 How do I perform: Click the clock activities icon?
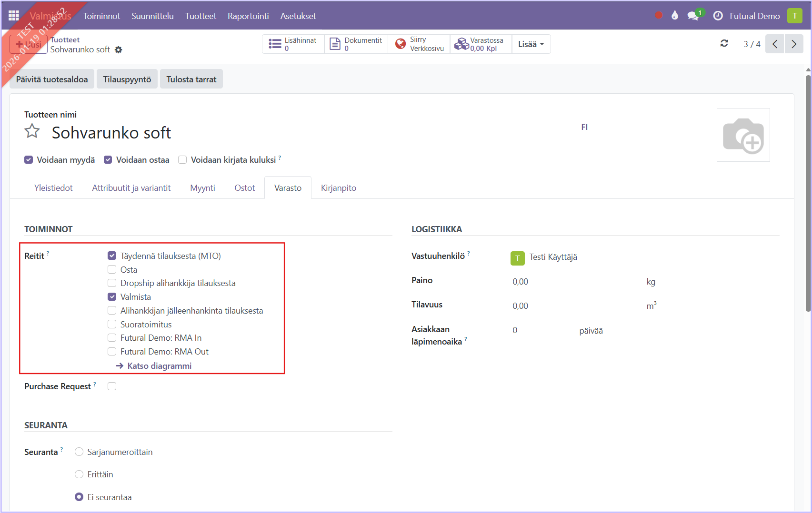pos(718,16)
